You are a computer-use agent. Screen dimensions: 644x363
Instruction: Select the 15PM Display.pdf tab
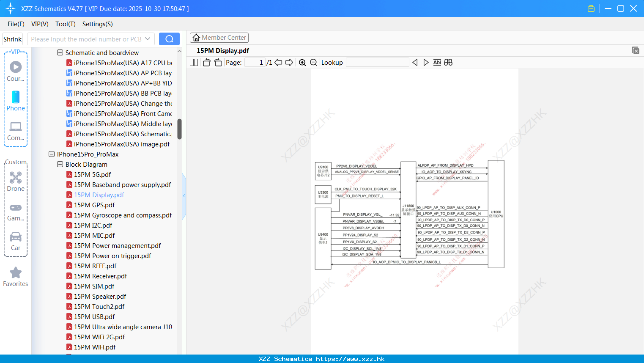click(x=223, y=51)
